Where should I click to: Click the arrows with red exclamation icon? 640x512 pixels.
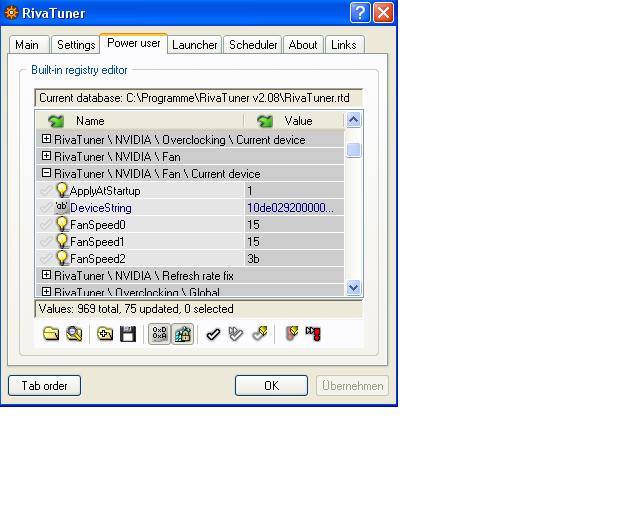coord(313,334)
